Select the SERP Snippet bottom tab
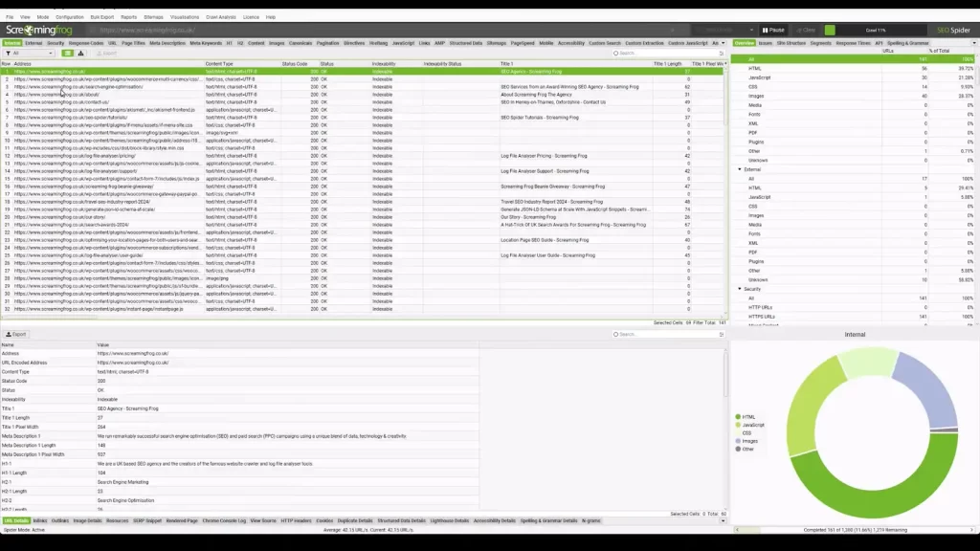The image size is (980, 551). pyautogui.click(x=149, y=520)
